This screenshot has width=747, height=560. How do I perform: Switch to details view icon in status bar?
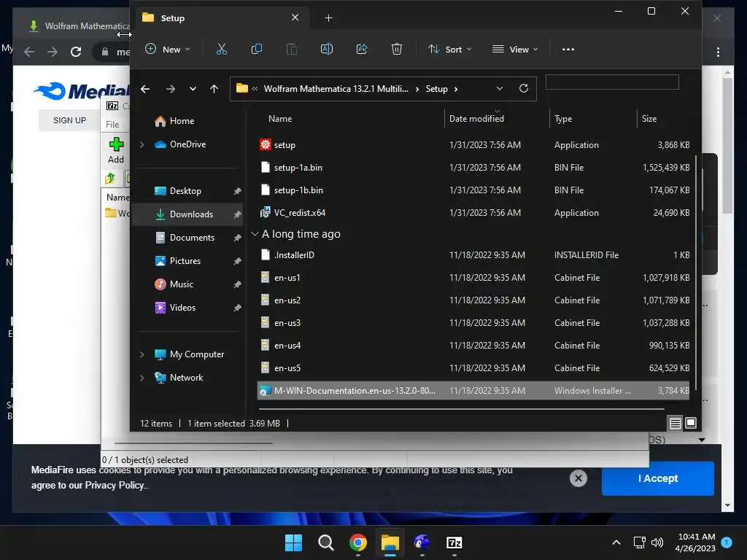coord(675,423)
